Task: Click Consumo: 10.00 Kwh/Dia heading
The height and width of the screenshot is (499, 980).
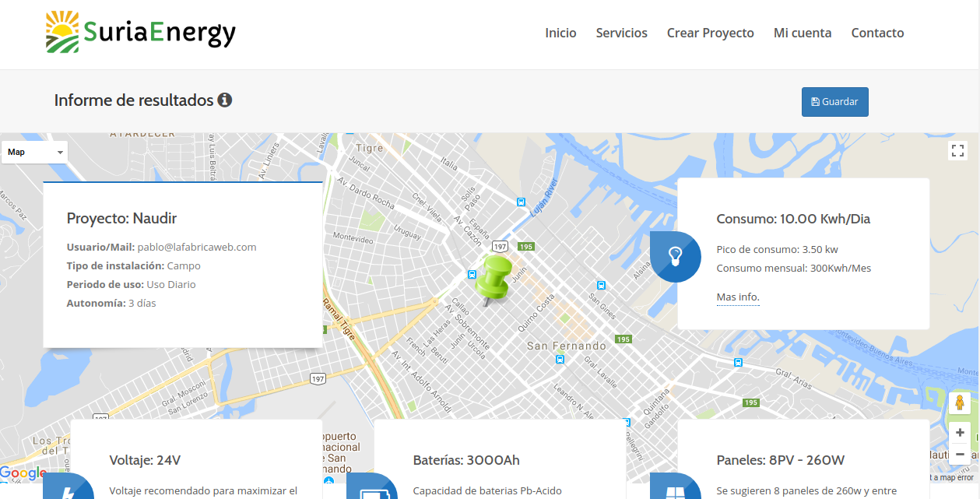Action: coord(793,219)
